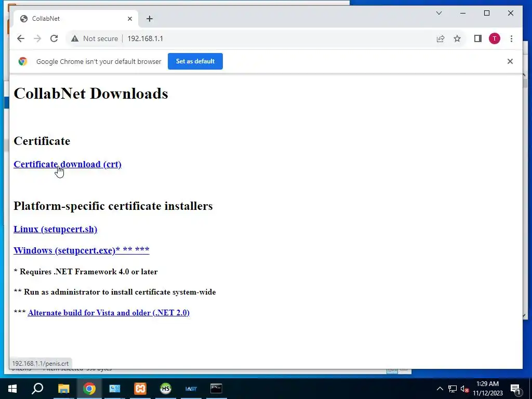Open Alternate build for Vista link
The width and height of the screenshot is (532, 399).
pos(109,312)
